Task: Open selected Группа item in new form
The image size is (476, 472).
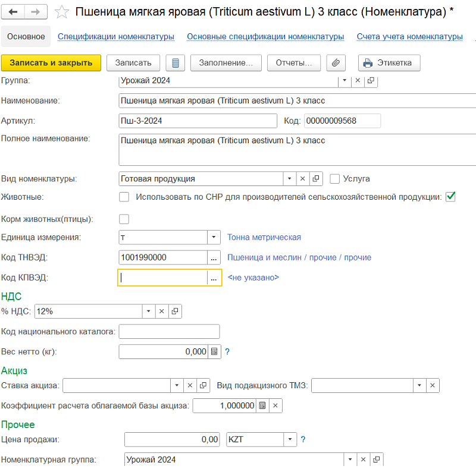Action: (371, 80)
